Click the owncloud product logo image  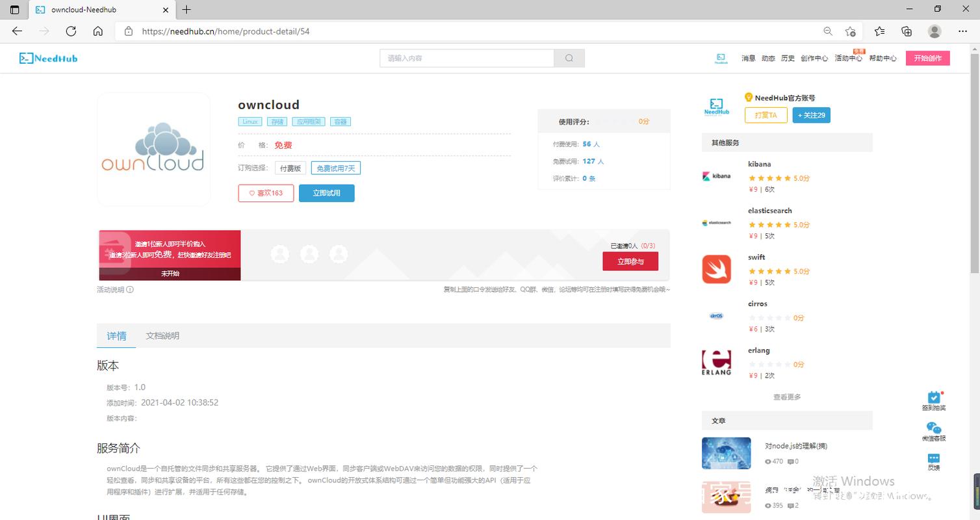click(153, 149)
